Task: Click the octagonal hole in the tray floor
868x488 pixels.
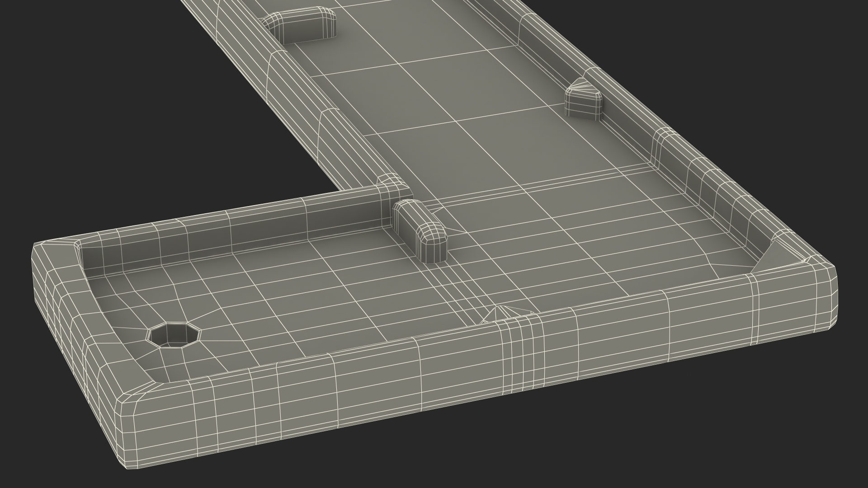Action: [x=174, y=335]
